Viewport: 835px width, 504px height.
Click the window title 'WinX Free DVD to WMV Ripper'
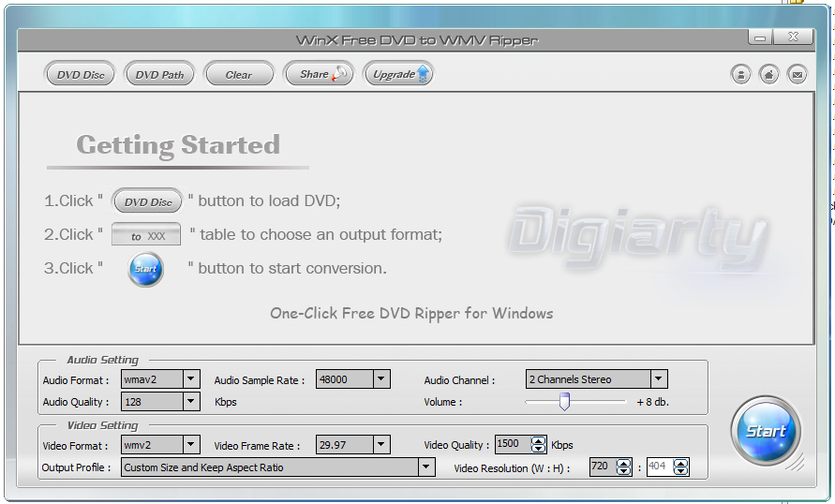(417, 40)
